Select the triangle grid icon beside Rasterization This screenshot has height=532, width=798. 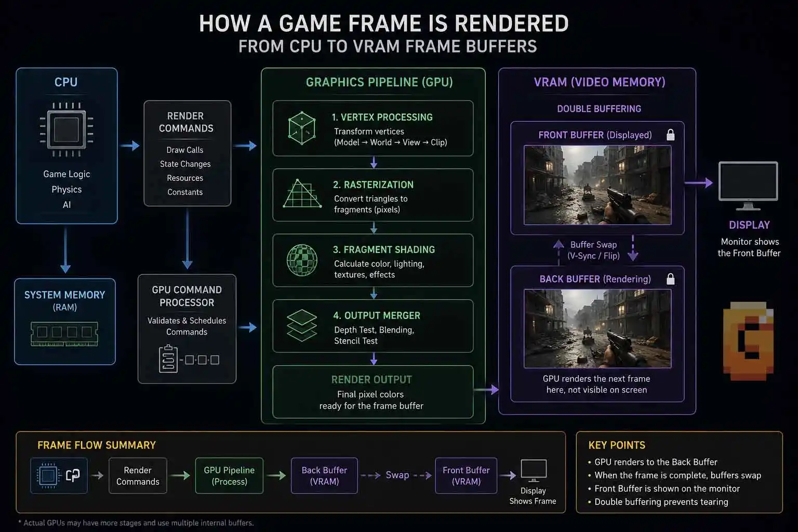pos(302,194)
